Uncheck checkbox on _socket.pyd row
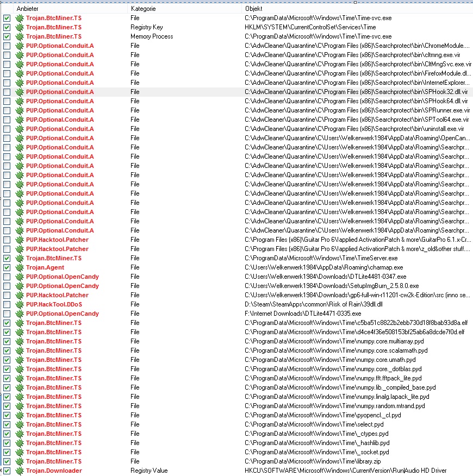 click(x=7, y=452)
